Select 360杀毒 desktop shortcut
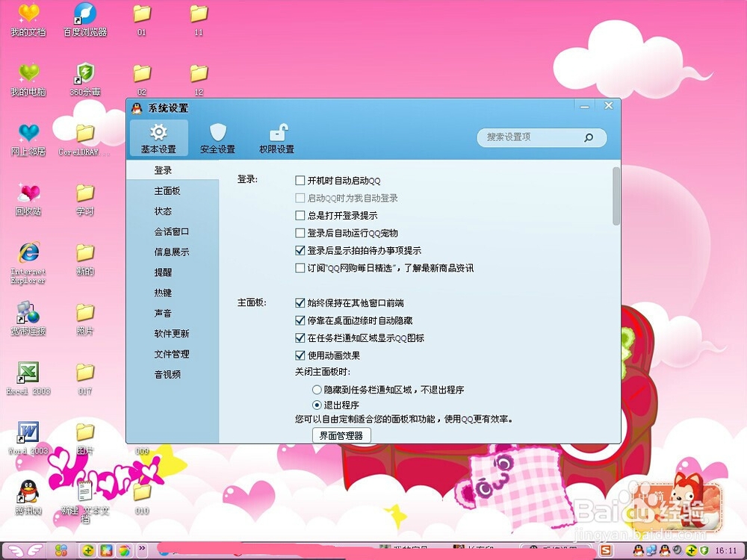 (x=85, y=80)
